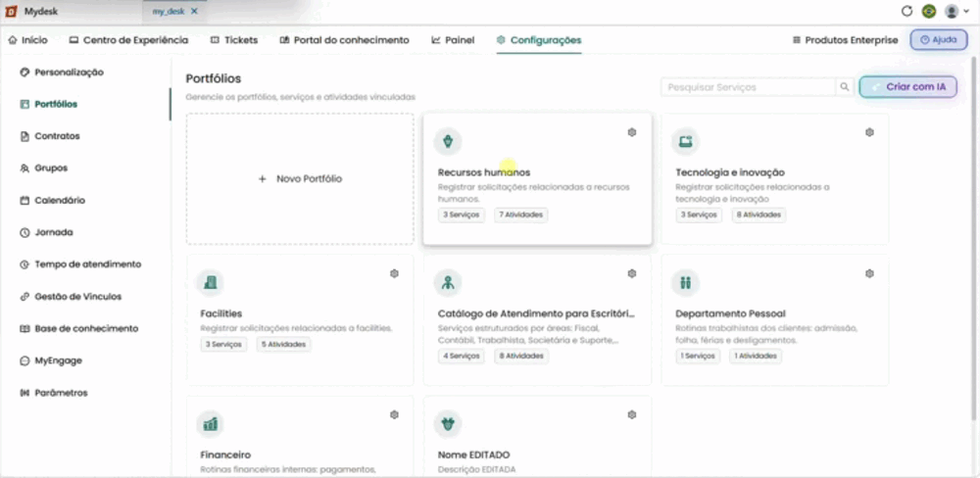Screen dimensions: 980x478
Task: Open the Financeiro portfolio title
Action: 225,454
